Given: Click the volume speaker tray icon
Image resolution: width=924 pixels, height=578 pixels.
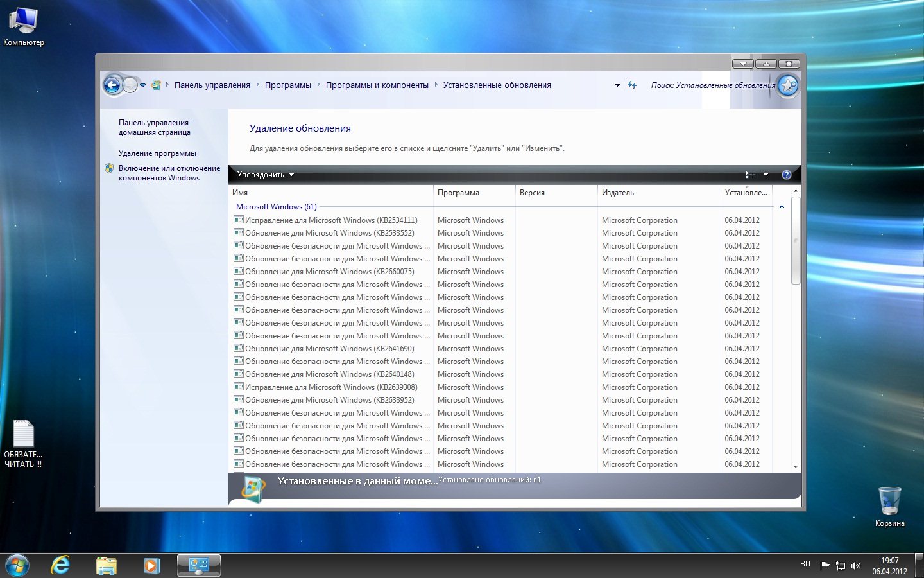Looking at the screenshot, I should 855,566.
